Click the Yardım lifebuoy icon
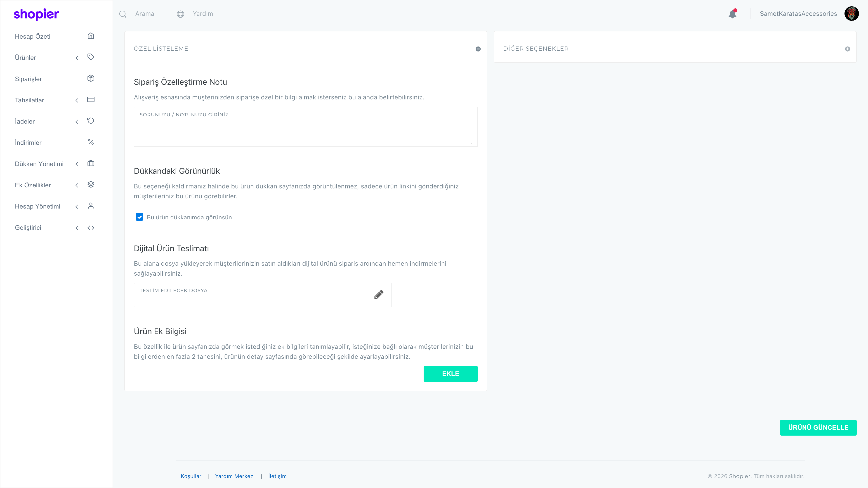868x488 pixels. tap(180, 14)
